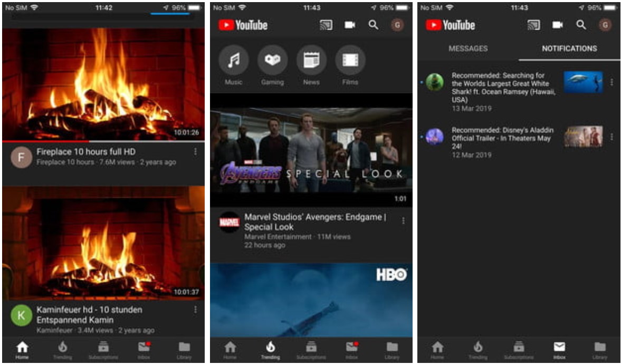
Task: Open account avatar G in right Inbox screen
Action: pyautogui.click(x=605, y=25)
